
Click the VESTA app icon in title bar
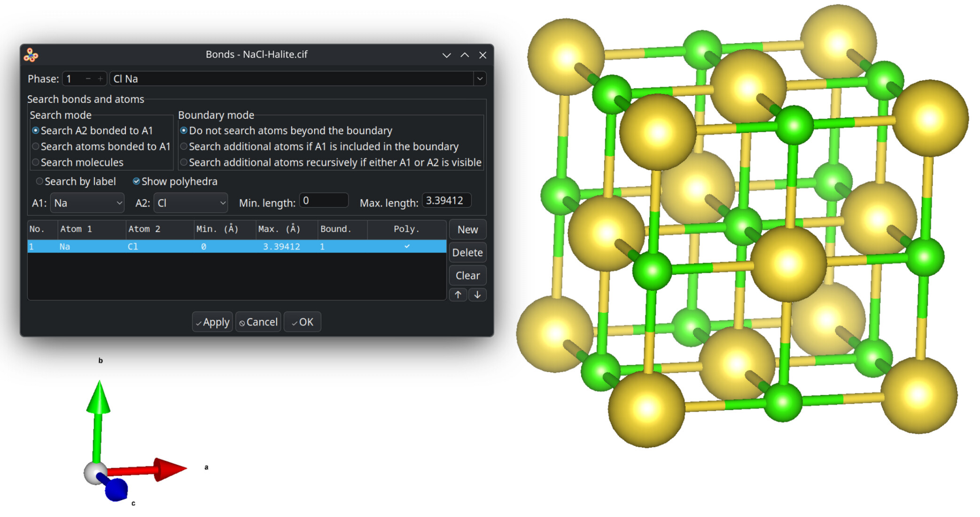[31, 55]
